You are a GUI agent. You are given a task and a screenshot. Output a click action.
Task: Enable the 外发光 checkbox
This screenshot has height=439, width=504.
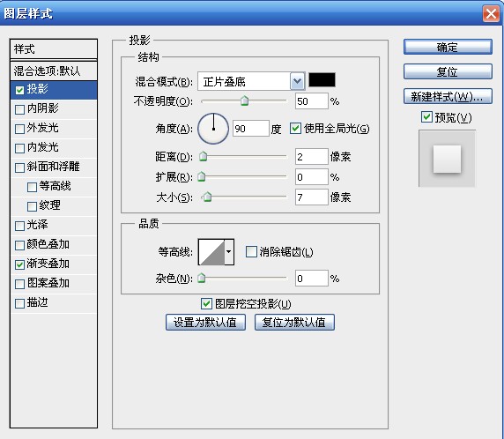coord(19,129)
